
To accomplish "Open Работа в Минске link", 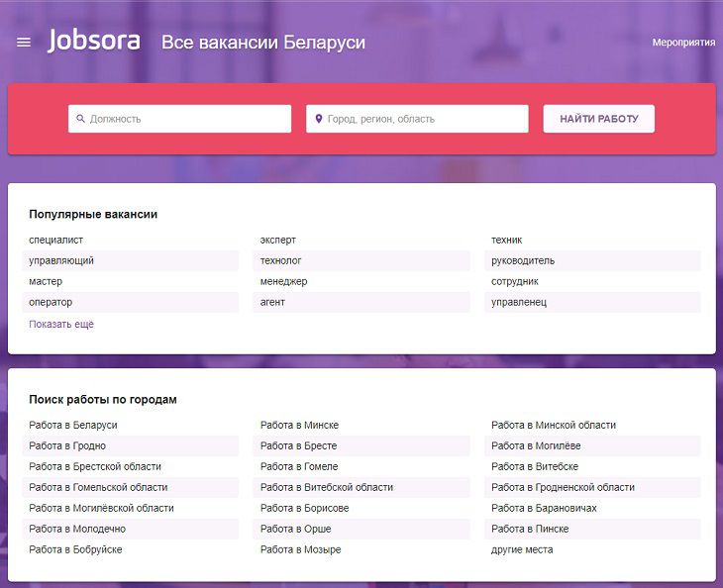I will [x=299, y=425].
